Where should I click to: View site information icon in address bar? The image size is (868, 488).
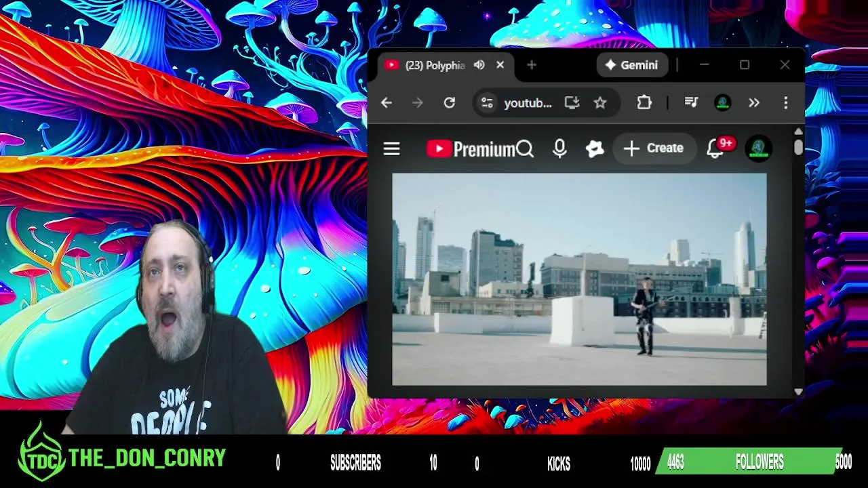(486, 102)
